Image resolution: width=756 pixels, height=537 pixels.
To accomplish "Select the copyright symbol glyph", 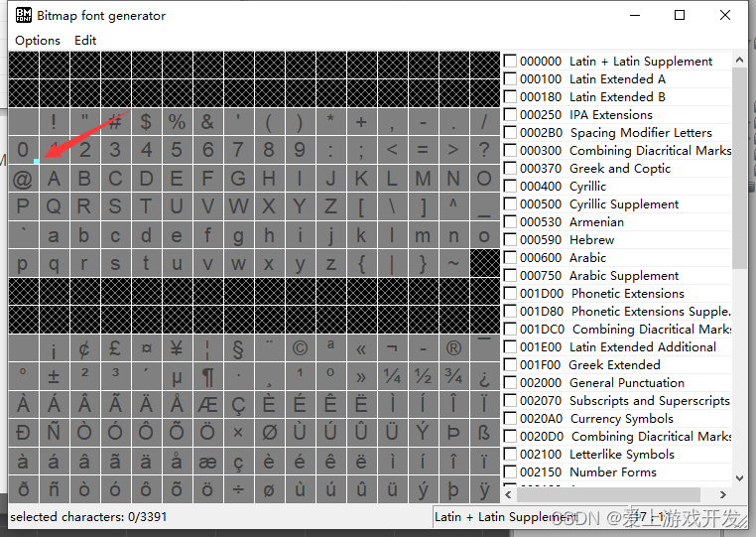I will coord(300,348).
